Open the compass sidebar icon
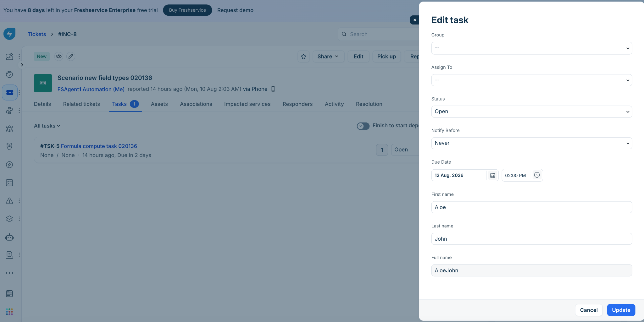 (9, 165)
